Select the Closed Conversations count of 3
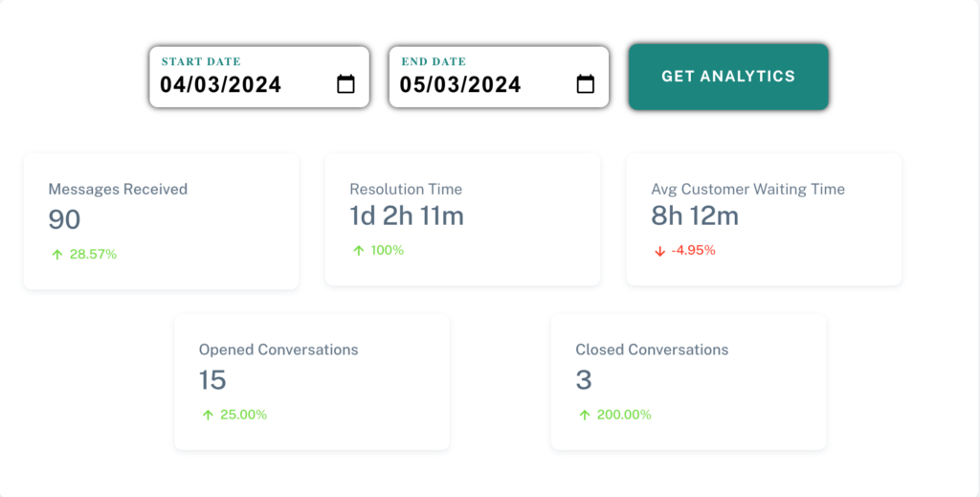The image size is (980, 497). coord(584,380)
